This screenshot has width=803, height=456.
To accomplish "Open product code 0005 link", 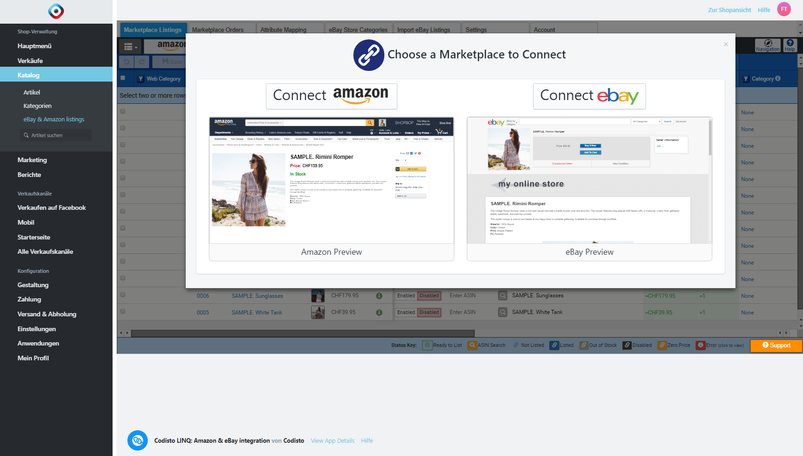I will click(203, 312).
